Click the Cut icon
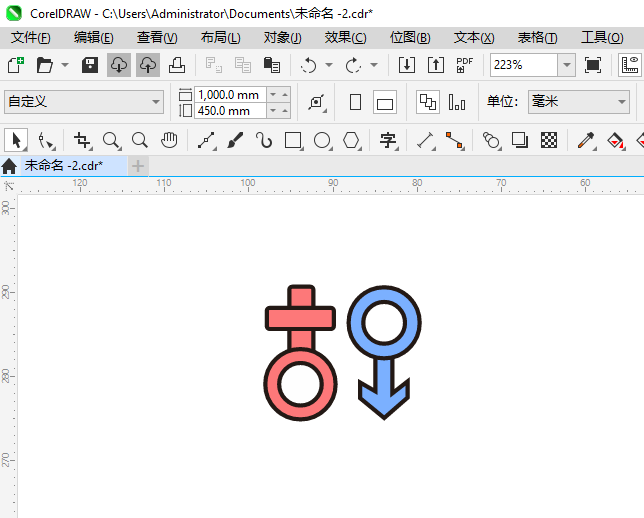This screenshot has height=518, width=644. (x=214, y=65)
